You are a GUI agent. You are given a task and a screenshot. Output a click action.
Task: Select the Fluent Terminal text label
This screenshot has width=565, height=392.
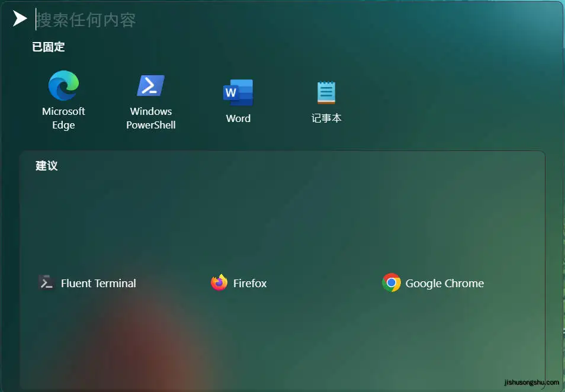(98, 283)
